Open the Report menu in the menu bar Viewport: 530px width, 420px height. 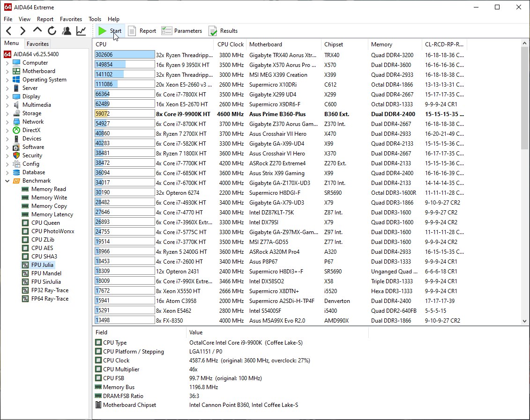45,19
